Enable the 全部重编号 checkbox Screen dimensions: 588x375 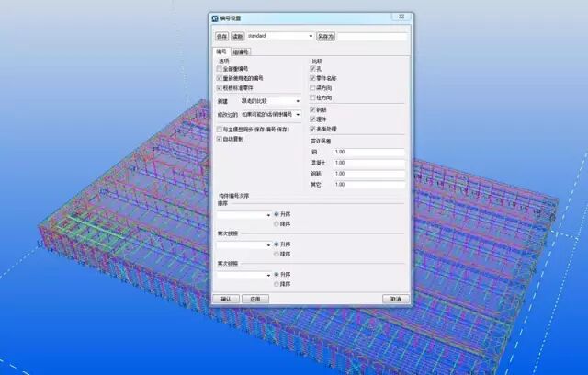tap(220, 69)
